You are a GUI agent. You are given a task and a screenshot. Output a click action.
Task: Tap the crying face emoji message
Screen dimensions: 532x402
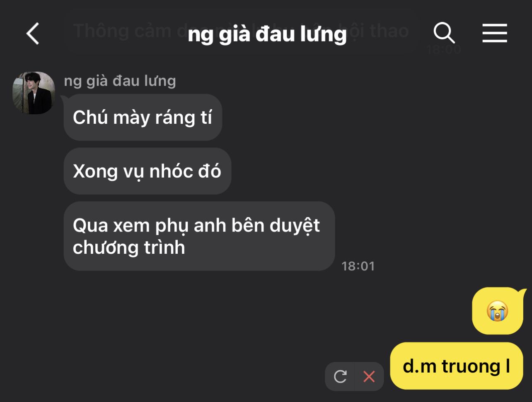(x=498, y=311)
